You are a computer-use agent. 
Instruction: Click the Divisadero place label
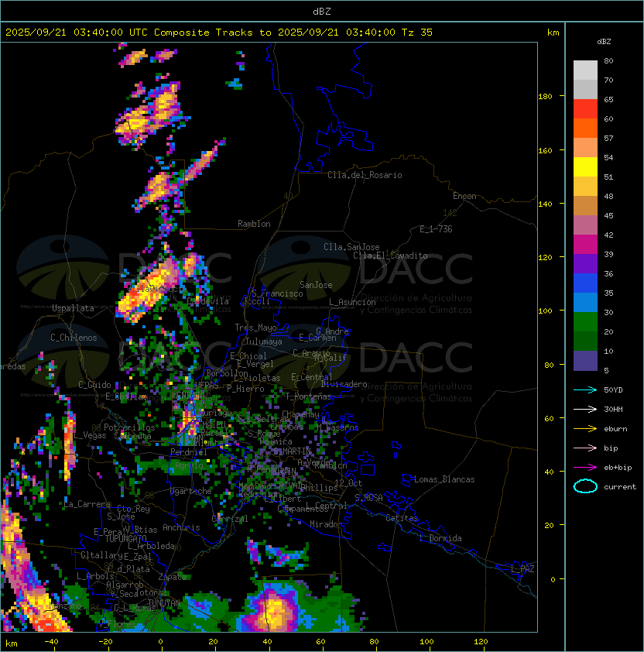[344, 384]
